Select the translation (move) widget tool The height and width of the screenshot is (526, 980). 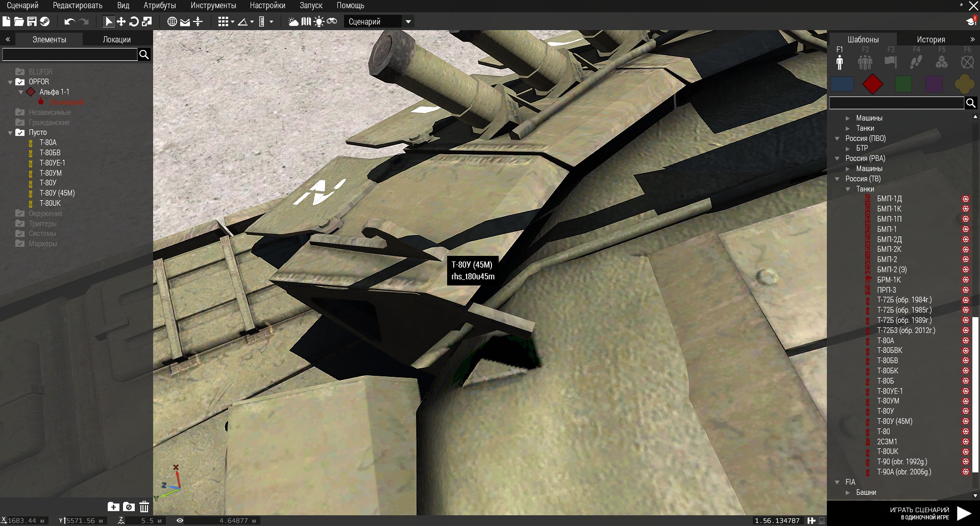[121, 21]
